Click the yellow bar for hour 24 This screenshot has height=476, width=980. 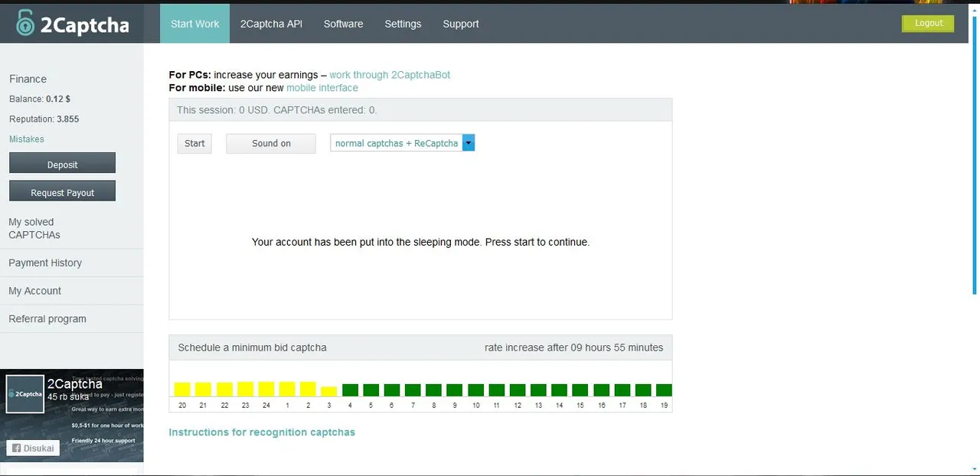pos(266,389)
